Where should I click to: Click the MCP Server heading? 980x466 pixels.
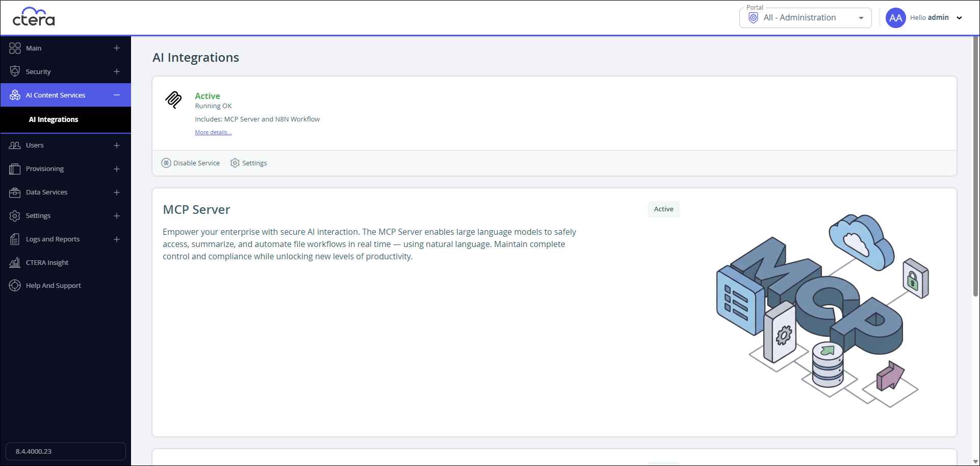coord(196,210)
